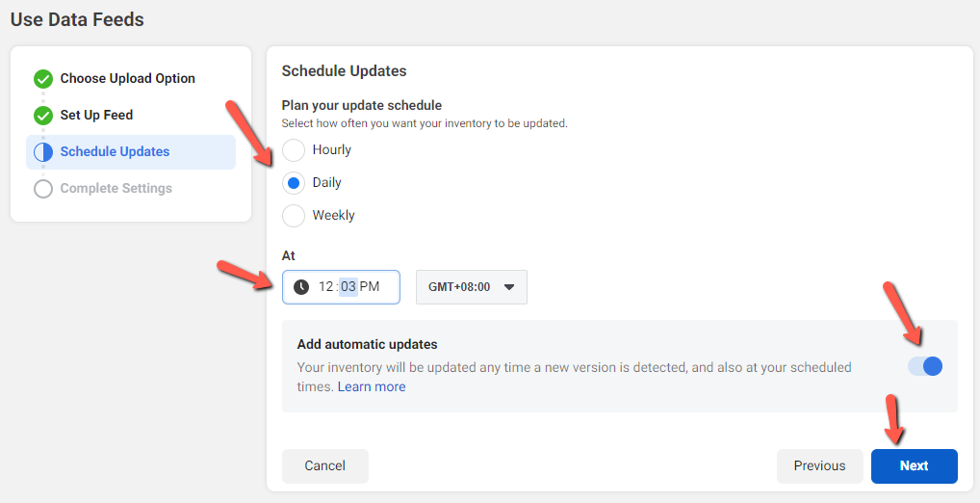Click half-filled circle icon for Schedule Updates
The image size is (980, 503).
pos(43,152)
